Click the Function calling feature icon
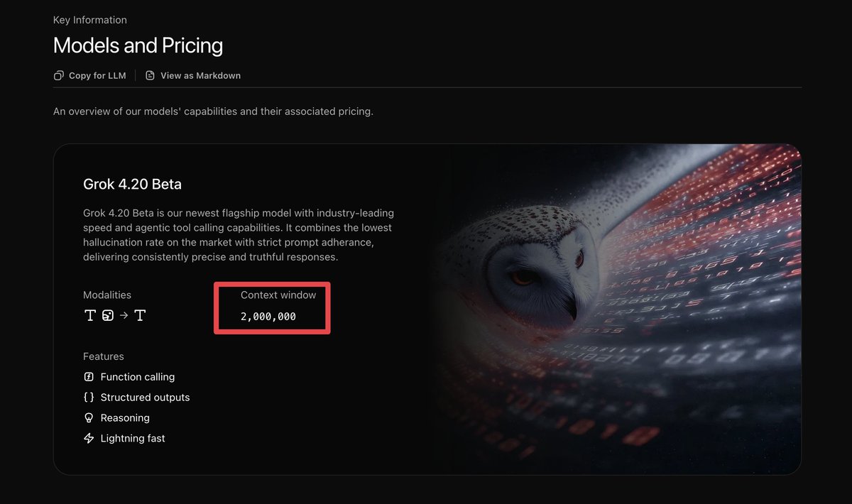This screenshot has height=504, width=852. (89, 377)
